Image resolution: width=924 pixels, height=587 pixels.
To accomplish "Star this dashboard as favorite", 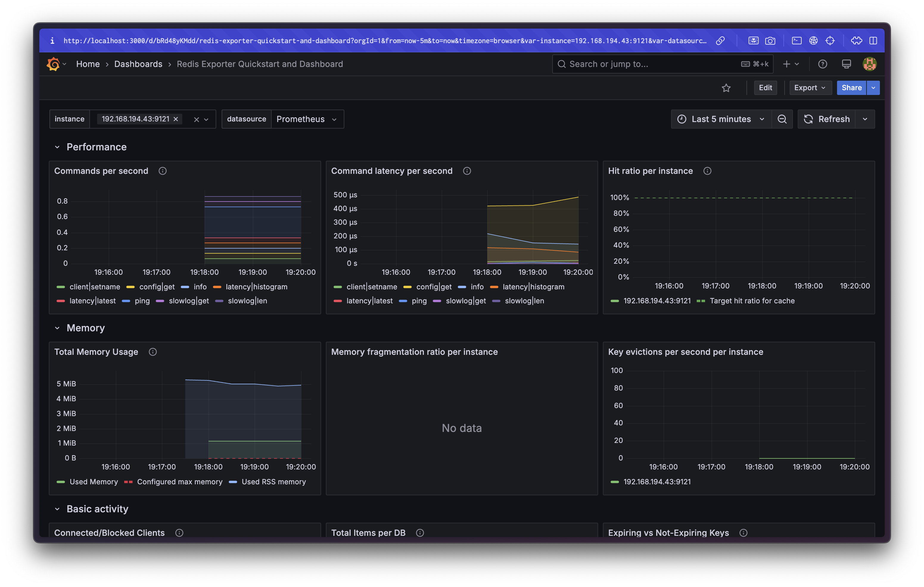I will (726, 88).
